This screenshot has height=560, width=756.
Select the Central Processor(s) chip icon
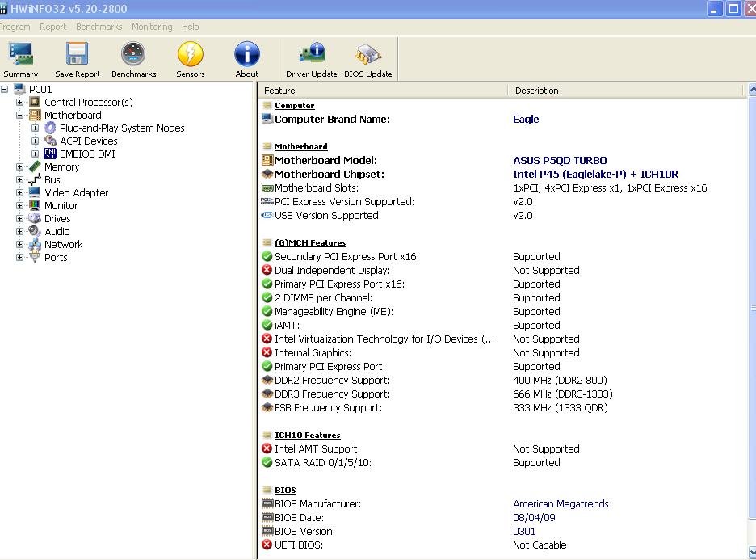[x=35, y=102]
